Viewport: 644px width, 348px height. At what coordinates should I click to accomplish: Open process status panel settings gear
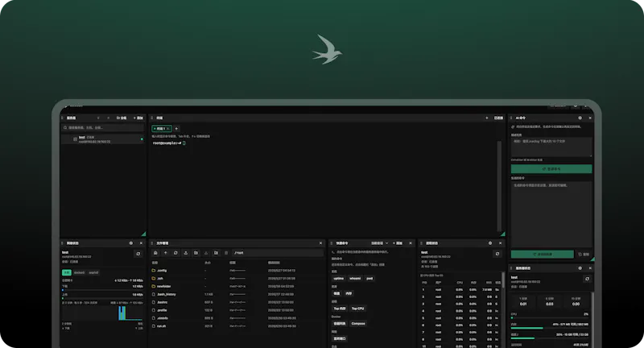click(x=490, y=243)
